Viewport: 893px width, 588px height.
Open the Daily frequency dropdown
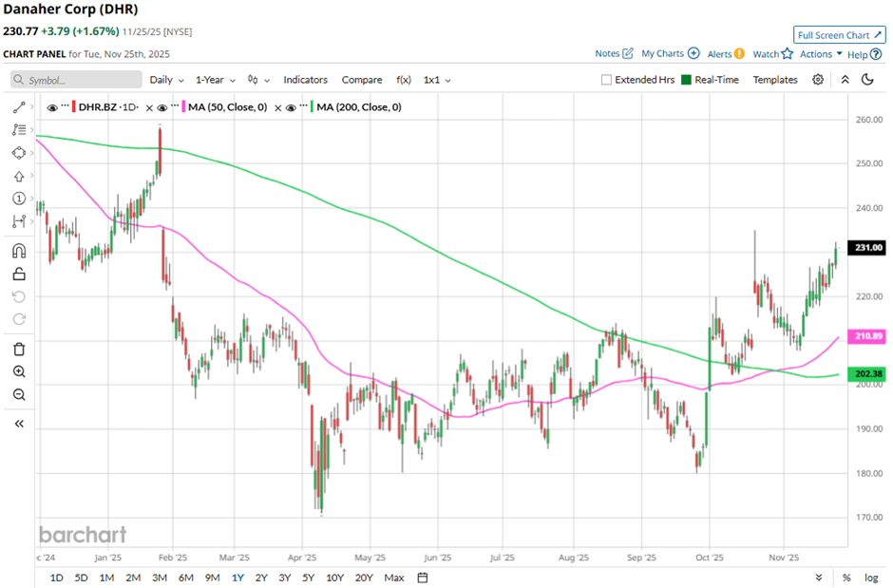(166, 80)
